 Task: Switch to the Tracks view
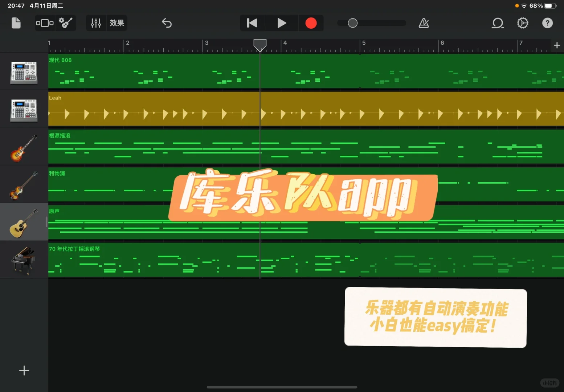[44, 23]
